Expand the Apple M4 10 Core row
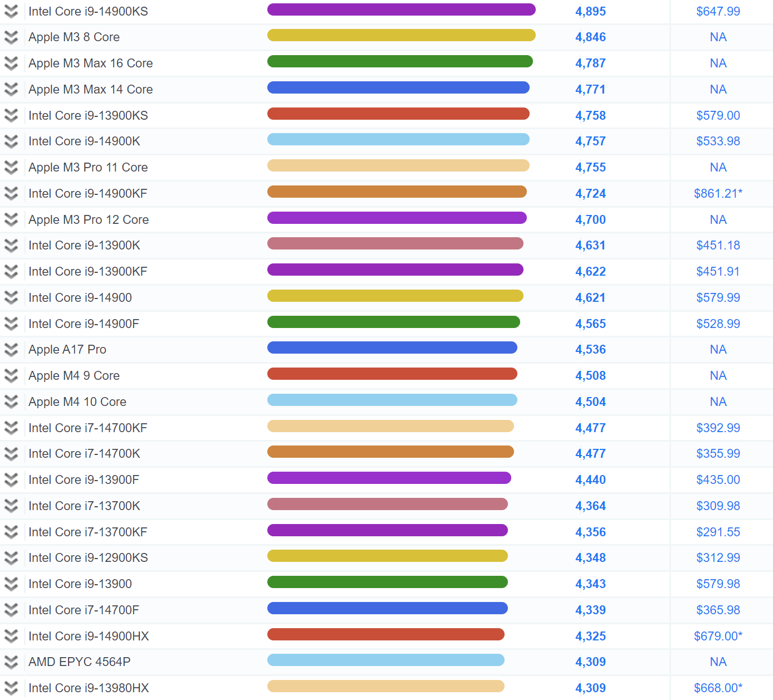Screen dimensions: 773x700 pos(11,402)
